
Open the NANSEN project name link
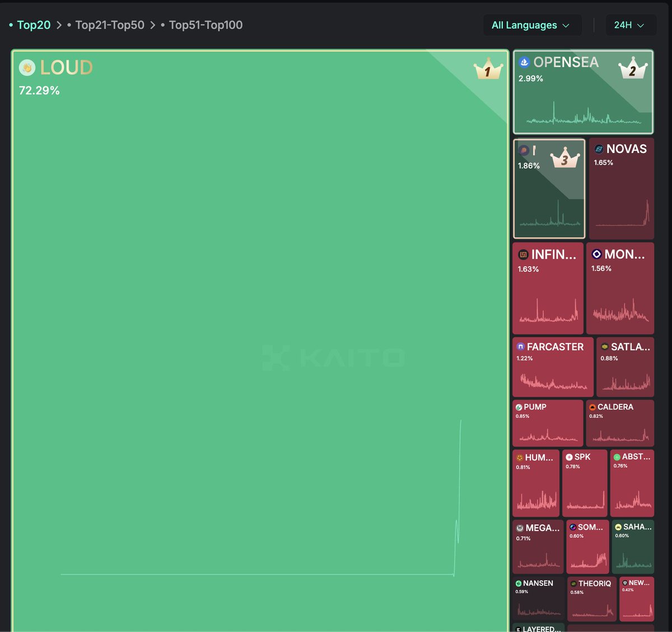(538, 583)
